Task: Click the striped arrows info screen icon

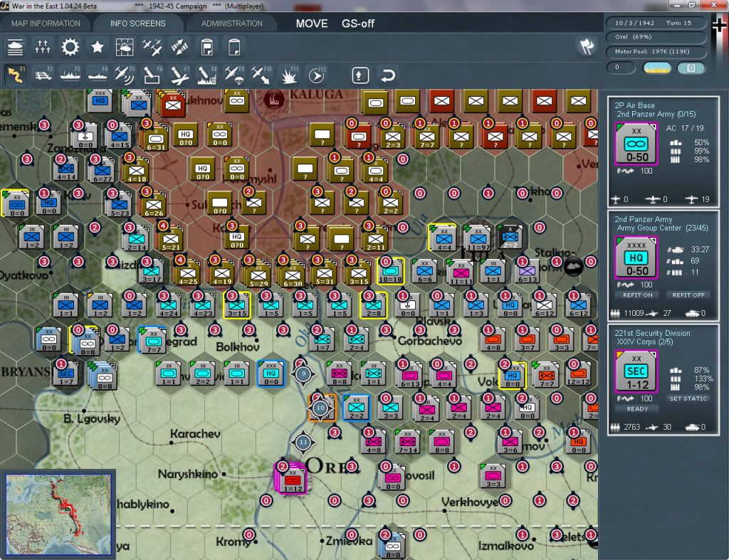Action: [179, 47]
